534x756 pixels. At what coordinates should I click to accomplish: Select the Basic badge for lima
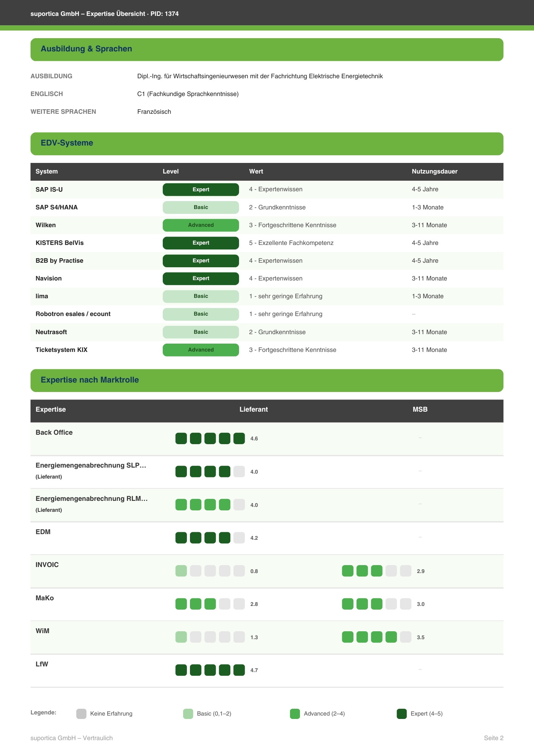point(201,296)
